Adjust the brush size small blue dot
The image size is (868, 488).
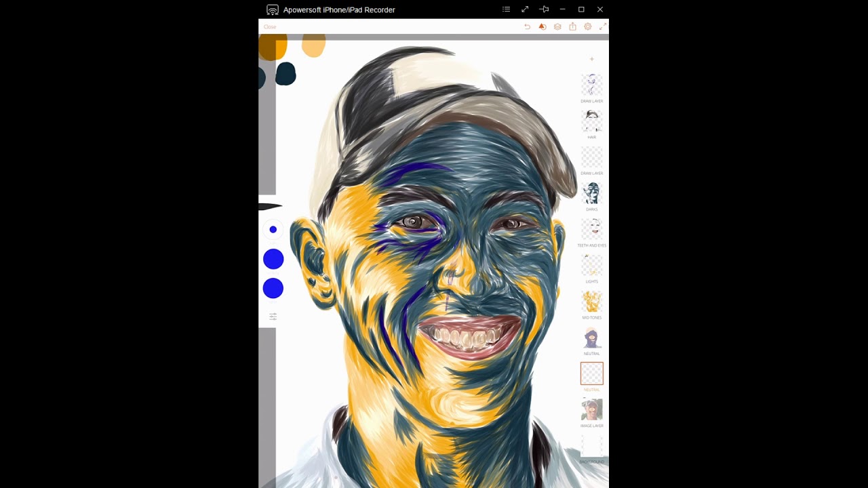273,230
